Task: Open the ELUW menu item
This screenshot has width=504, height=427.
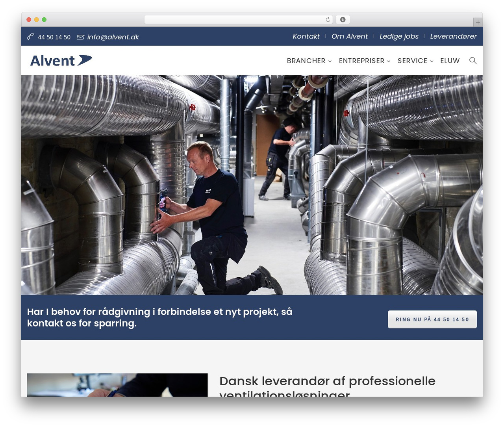Action: click(450, 61)
